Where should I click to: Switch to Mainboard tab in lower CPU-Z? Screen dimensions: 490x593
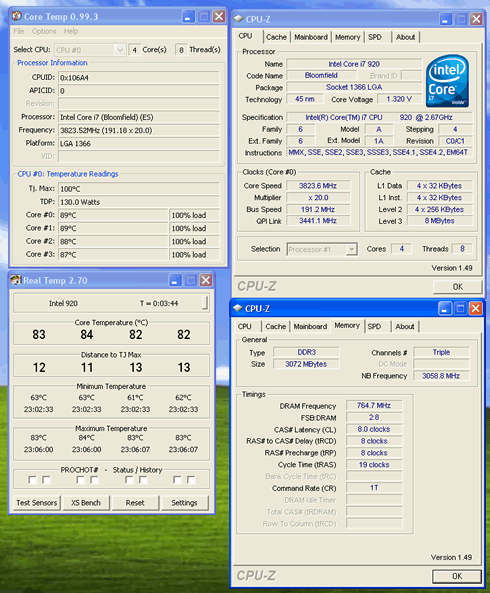point(310,326)
